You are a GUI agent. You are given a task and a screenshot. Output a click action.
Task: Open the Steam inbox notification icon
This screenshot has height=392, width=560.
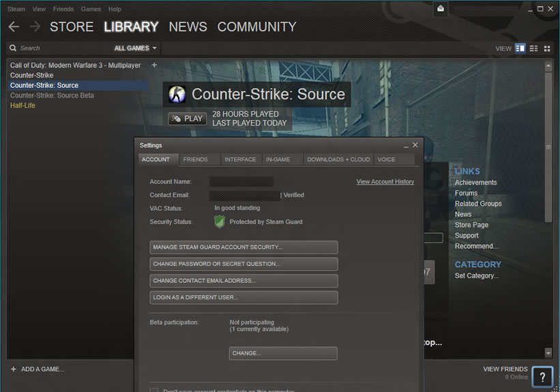pos(441,9)
